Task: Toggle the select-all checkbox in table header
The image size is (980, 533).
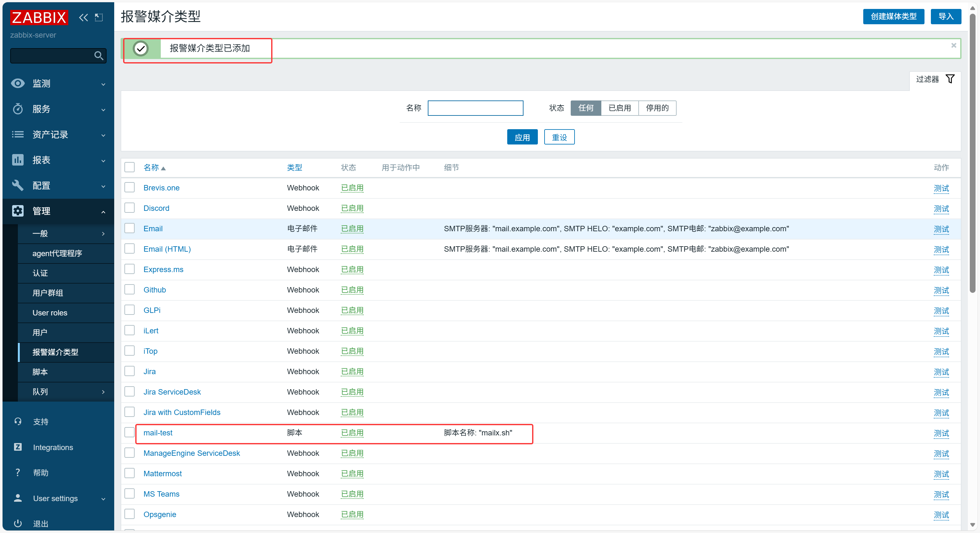Action: coord(130,167)
